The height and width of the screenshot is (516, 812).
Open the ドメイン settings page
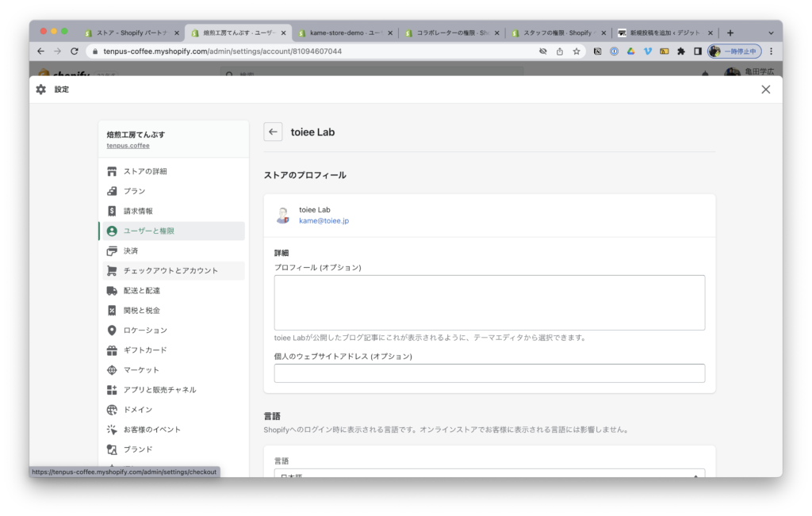click(x=174, y=410)
